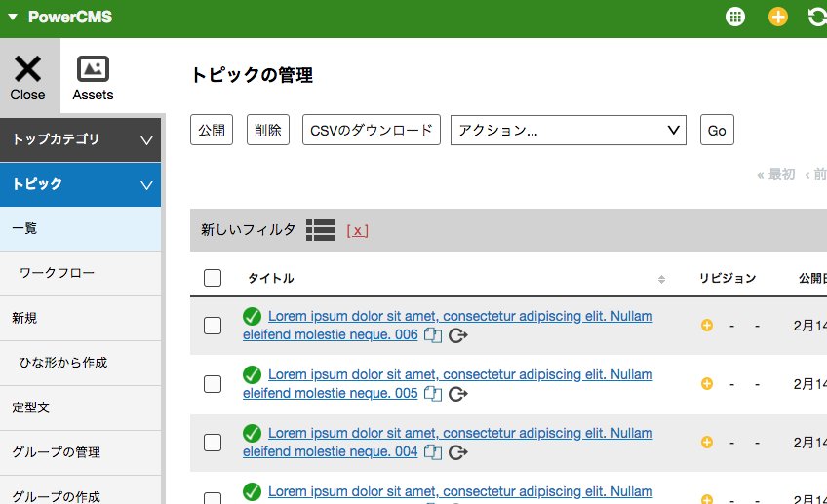827x504 pixels.
Task: Click the view-page arrow icon for item 005
Action: point(457,395)
